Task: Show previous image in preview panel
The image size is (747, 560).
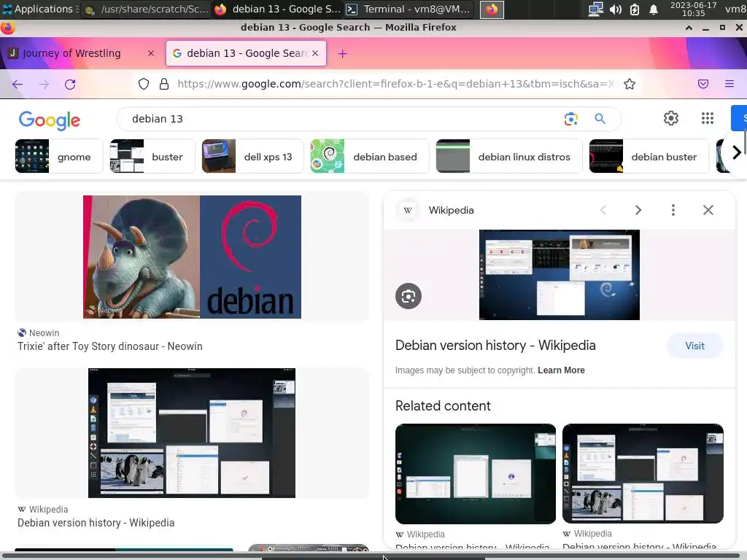Action: 603,210
